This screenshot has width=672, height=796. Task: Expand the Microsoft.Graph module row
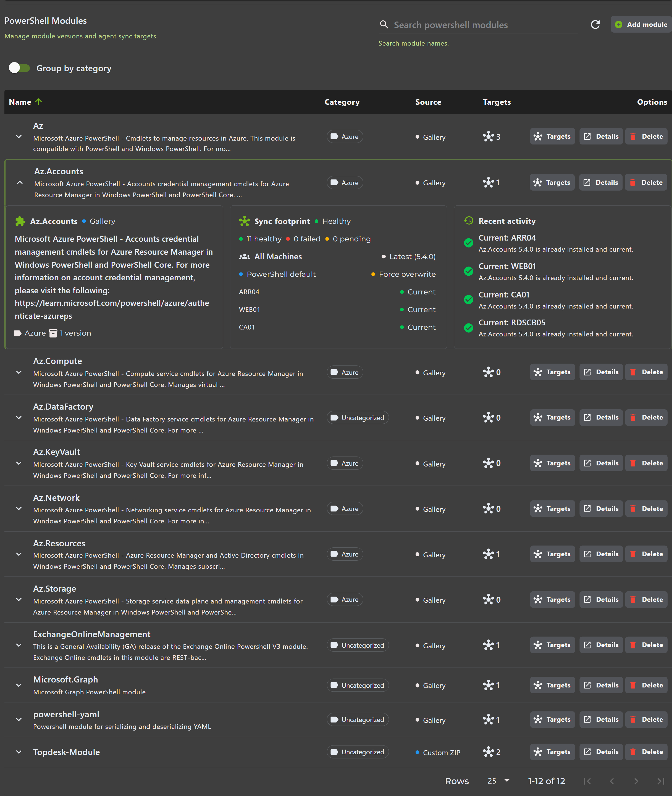point(19,685)
